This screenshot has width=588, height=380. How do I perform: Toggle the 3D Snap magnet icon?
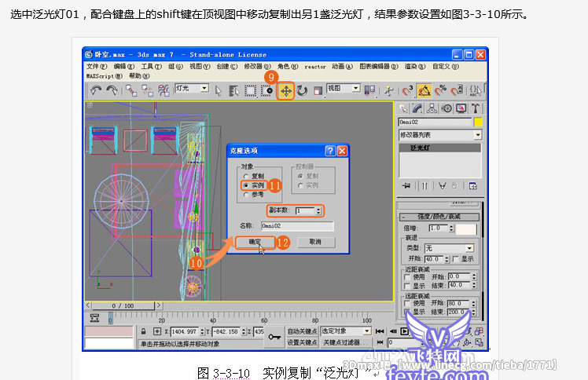407,90
